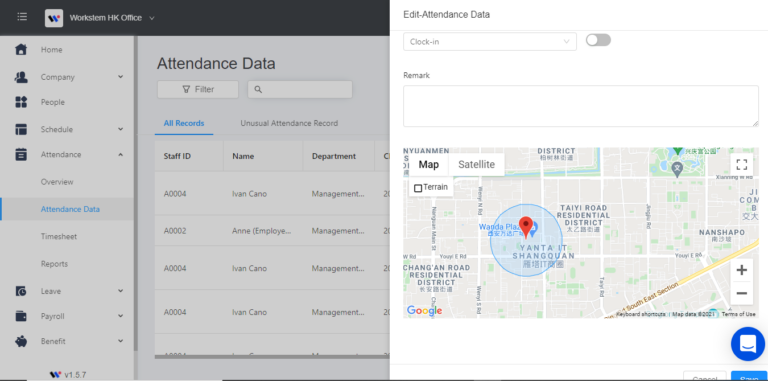Click Staff ID A0002 cell

(175, 231)
